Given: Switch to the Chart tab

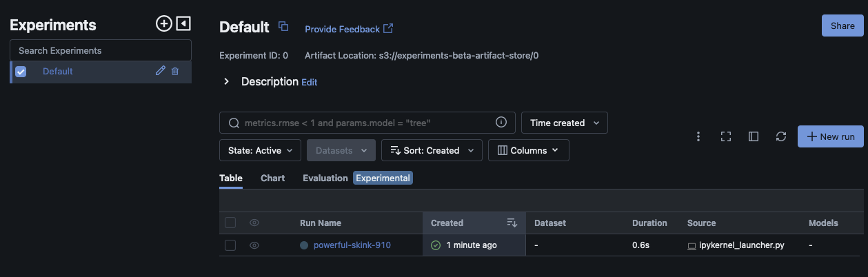Looking at the screenshot, I should tap(272, 178).
